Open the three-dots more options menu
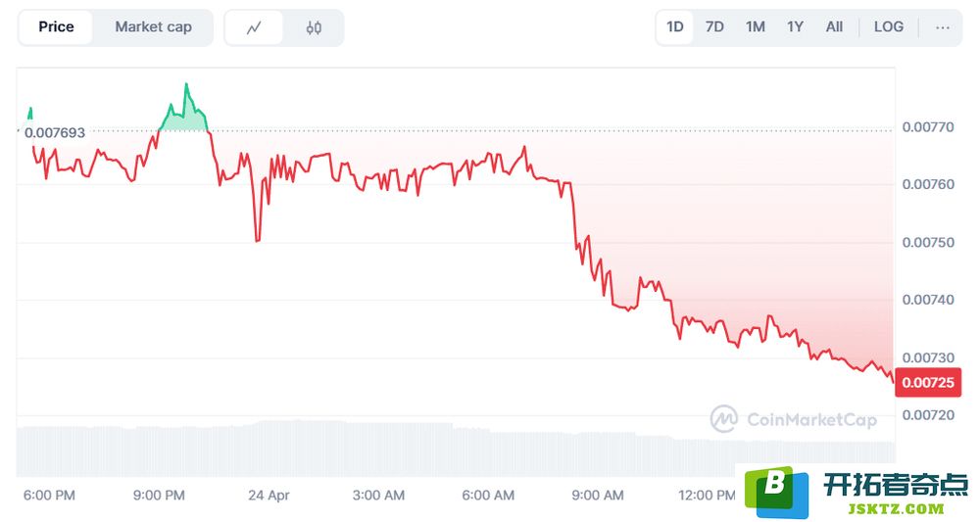This screenshot has width=980, height=522. point(943,27)
